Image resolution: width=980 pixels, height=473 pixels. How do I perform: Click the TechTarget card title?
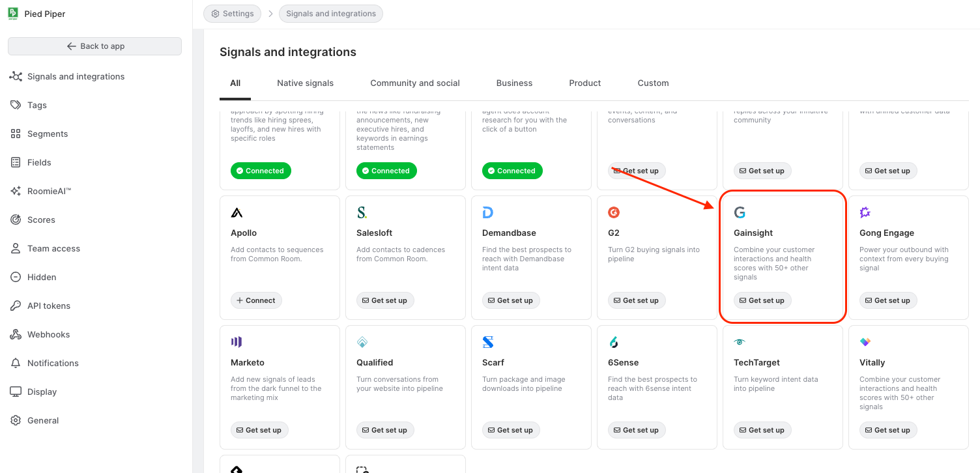757,362
